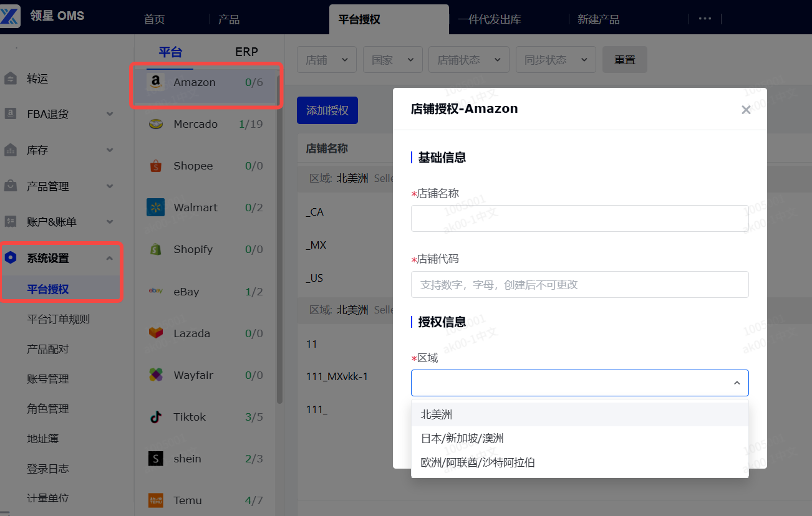Expand the 账户&账单 menu chevron
Screen dimensions: 812x516
pyautogui.click(x=110, y=222)
